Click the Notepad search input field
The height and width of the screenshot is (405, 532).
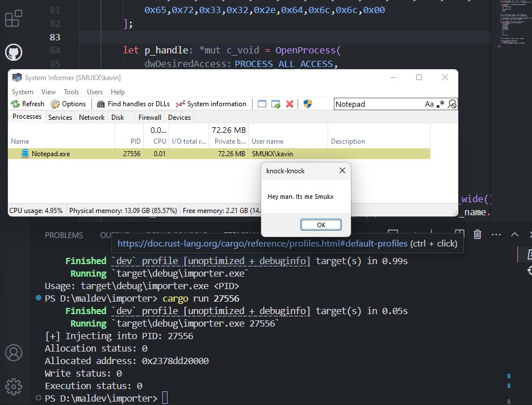pos(378,104)
